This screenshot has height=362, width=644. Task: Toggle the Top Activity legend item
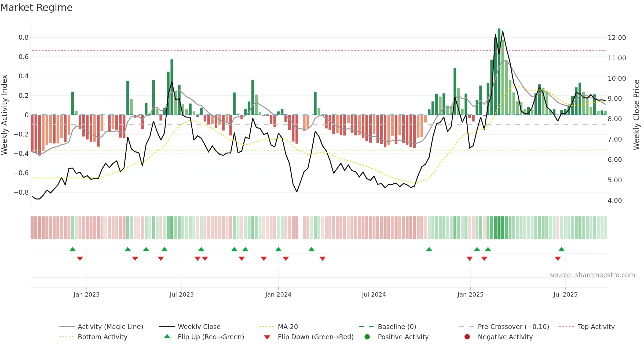click(x=587, y=327)
